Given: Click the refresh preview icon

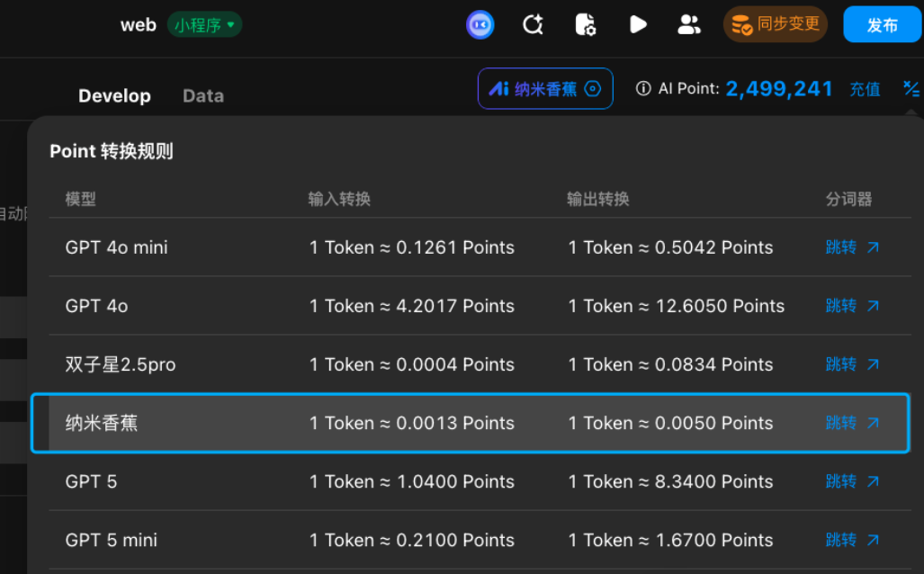Looking at the screenshot, I should click(533, 25).
